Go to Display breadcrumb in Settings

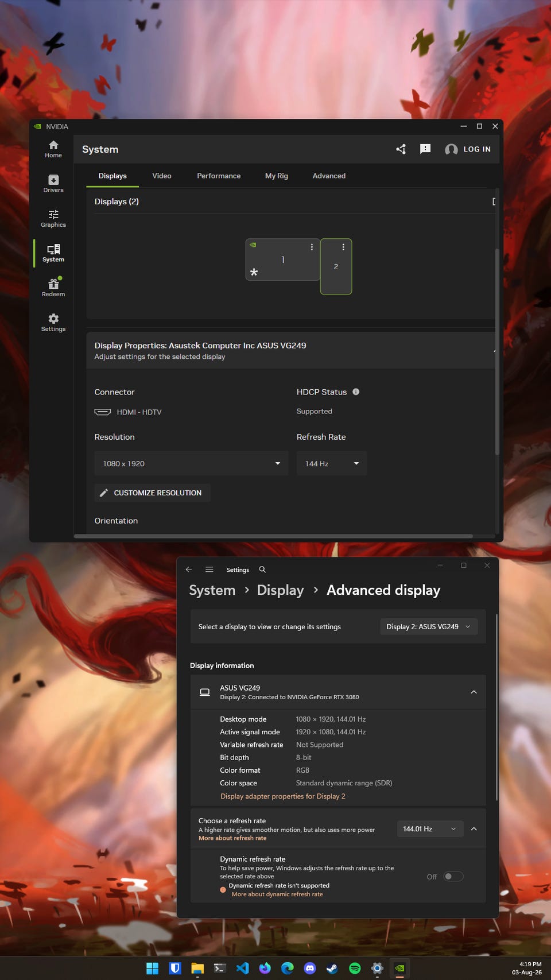coord(280,590)
